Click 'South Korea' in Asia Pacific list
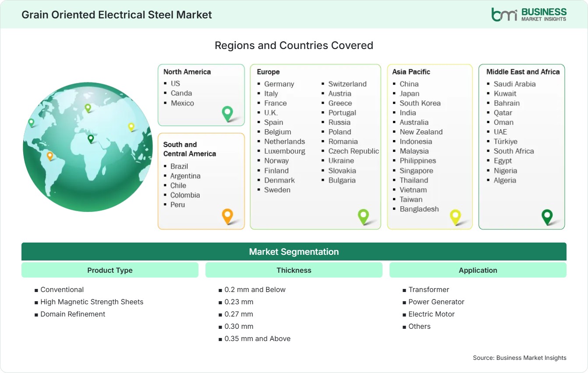The width and height of the screenshot is (588, 373). click(x=420, y=103)
